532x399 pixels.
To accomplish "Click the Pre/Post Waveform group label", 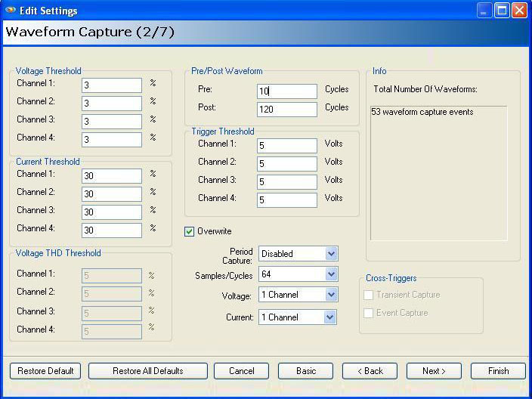I will pos(227,71).
